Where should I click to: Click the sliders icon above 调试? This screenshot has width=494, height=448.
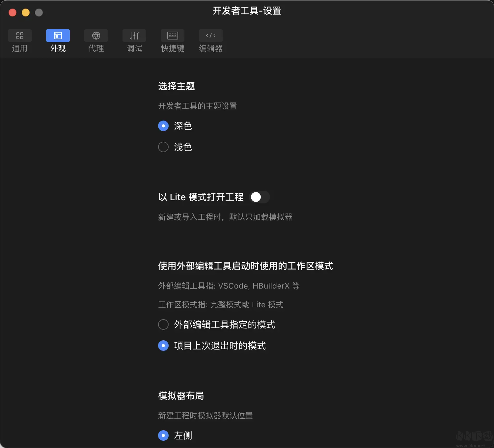pyautogui.click(x=134, y=35)
